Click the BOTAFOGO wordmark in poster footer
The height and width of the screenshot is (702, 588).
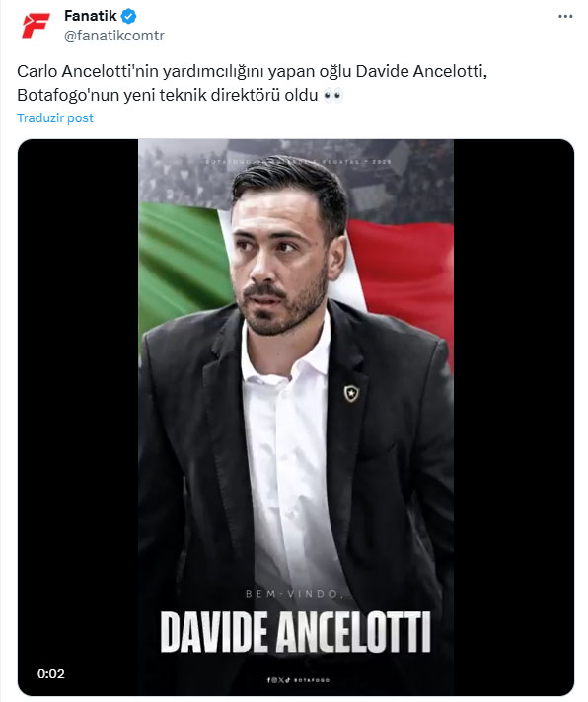(312, 680)
